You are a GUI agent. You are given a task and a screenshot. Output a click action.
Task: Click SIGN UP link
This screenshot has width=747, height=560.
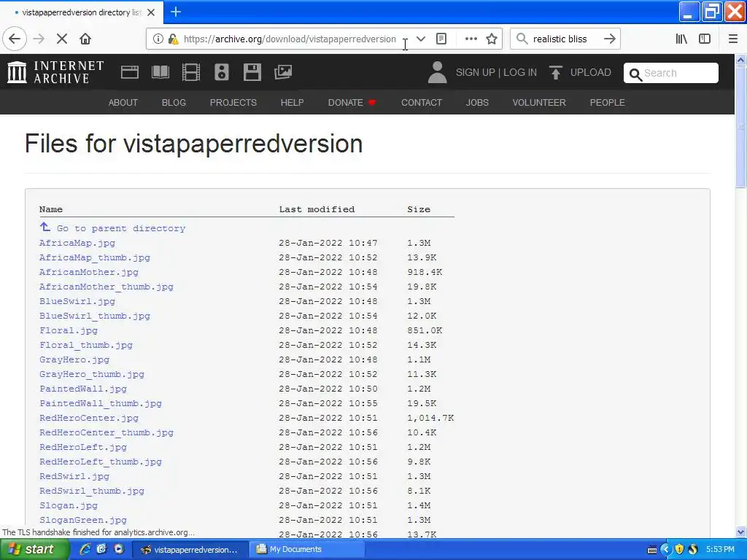(x=476, y=72)
